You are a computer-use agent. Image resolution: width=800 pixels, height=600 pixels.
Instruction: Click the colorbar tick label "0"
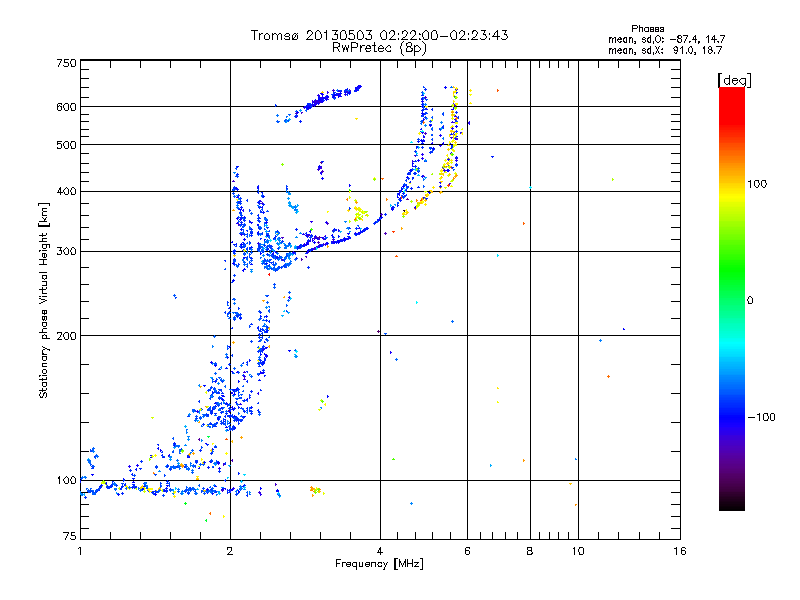tap(750, 301)
